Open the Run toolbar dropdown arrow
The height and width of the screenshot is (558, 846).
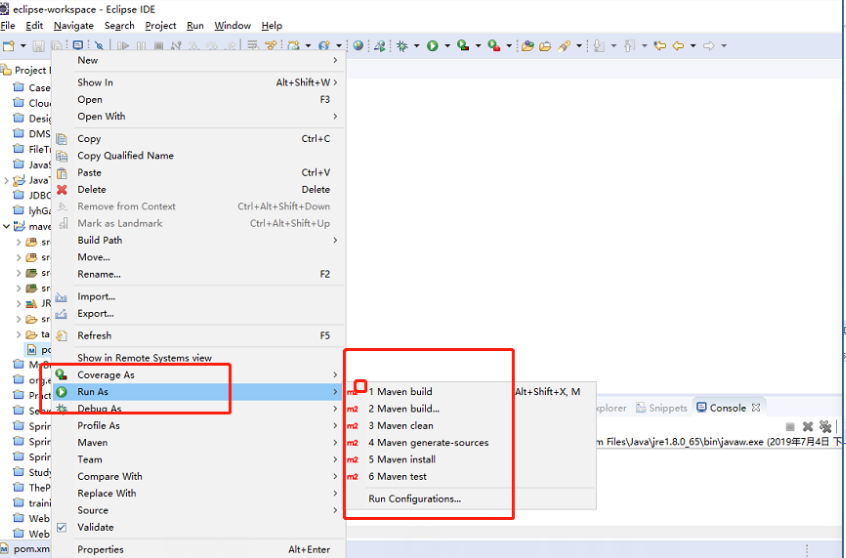447,46
